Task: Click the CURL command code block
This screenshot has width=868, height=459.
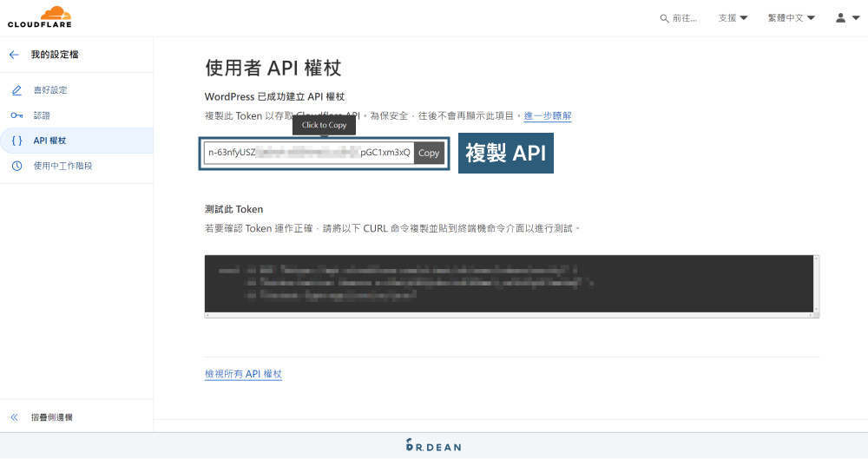Action: pyautogui.click(x=509, y=284)
